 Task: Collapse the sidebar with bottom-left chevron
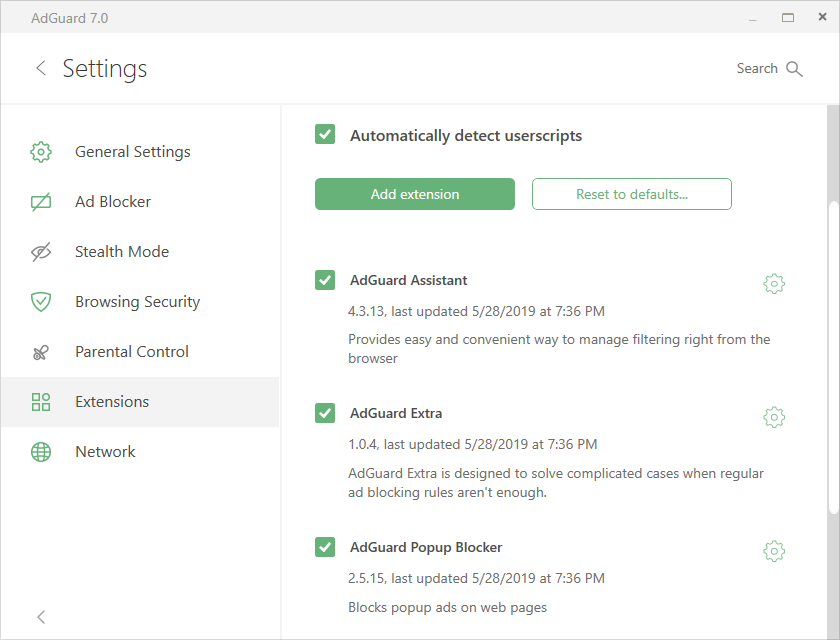coord(41,617)
